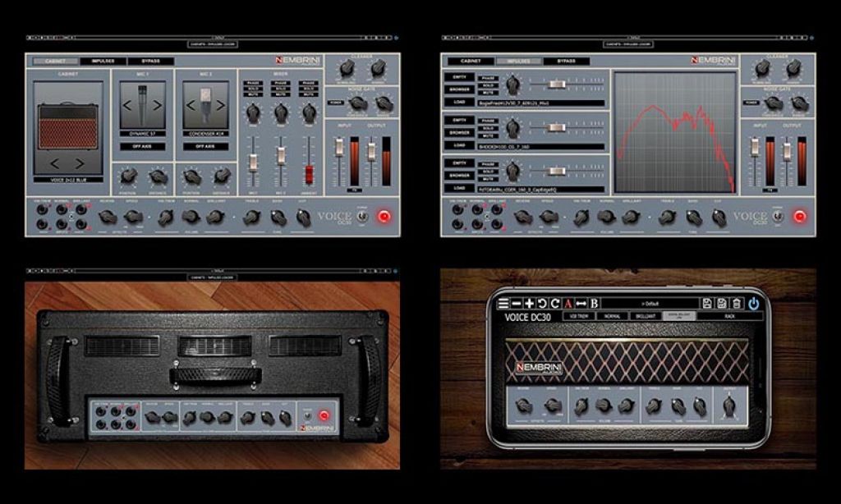
Task: Click OFF AXIS button under MIC 2
Action: [205, 146]
